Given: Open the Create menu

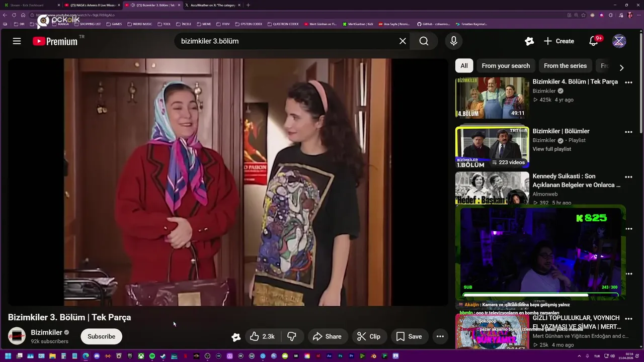Looking at the screenshot, I should click(559, 41).
